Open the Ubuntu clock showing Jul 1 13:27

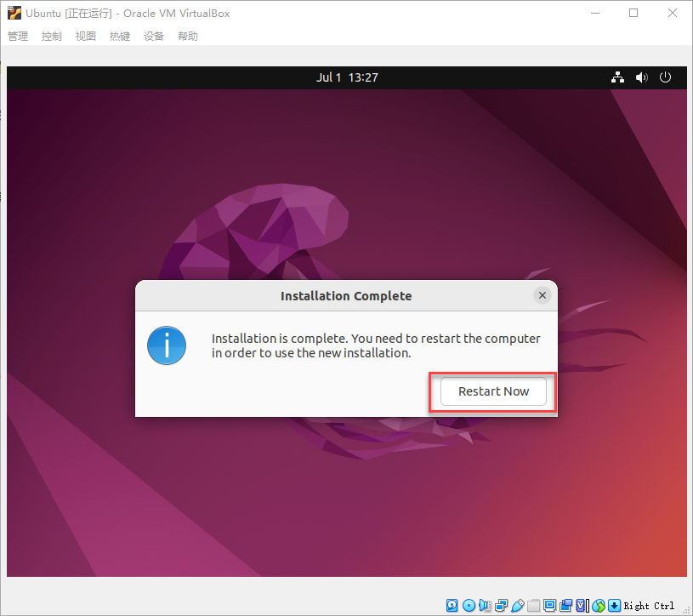347,77
